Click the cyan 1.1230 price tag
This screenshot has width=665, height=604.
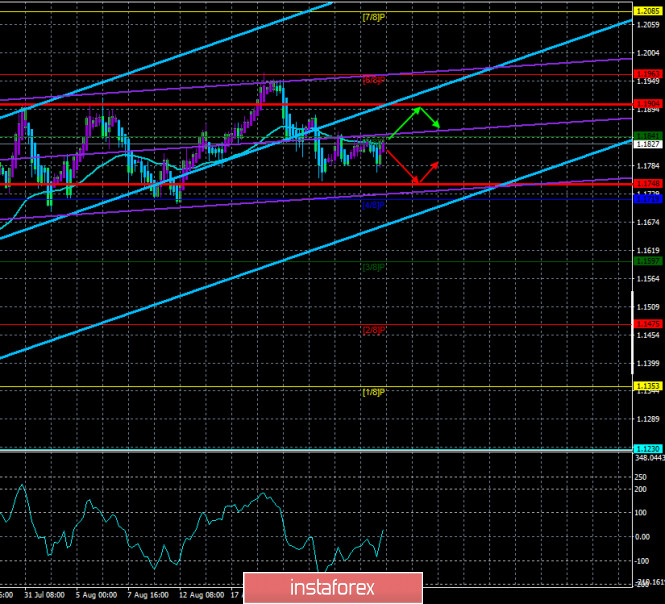pyautogui.click(x=648, y=449)
